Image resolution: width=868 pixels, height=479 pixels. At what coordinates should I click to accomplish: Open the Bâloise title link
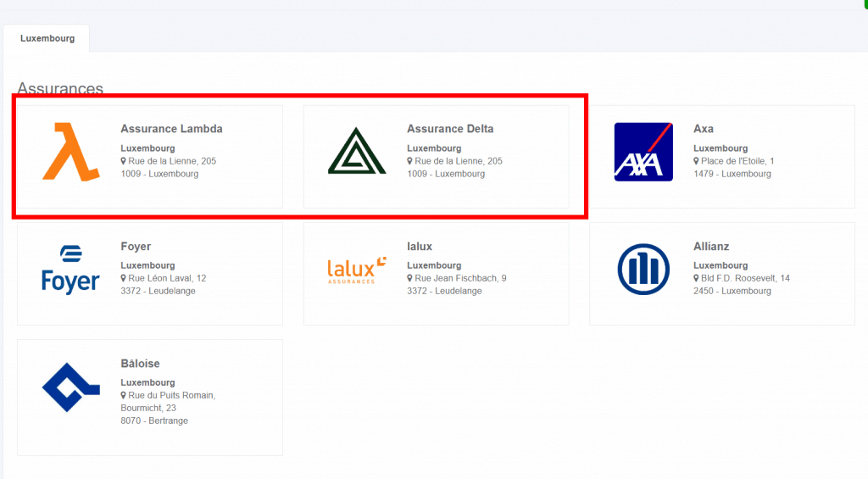click(140, 363)
